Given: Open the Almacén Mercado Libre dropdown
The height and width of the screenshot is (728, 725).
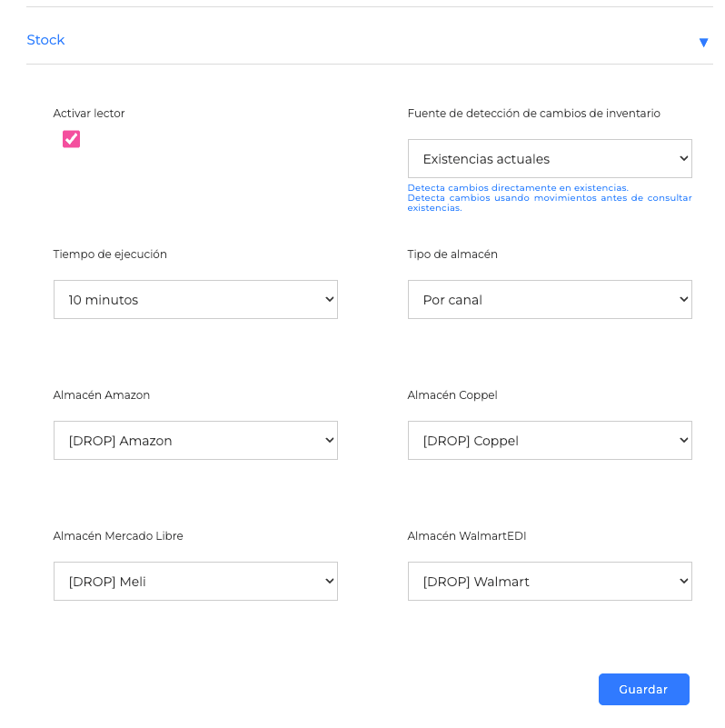Looking at the screenshot, I should pyautogui.click(x=195, y=582).
